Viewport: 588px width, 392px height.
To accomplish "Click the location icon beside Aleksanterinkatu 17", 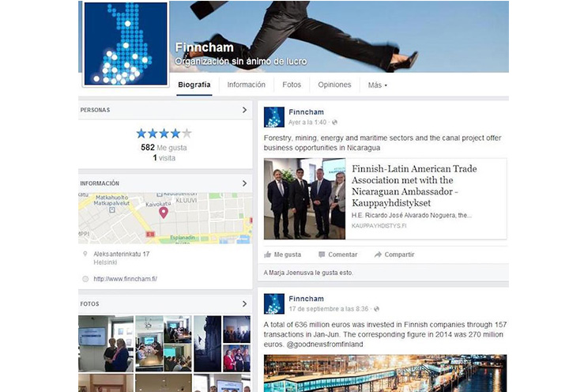I will pyautogui.click(x=85, y=254).
